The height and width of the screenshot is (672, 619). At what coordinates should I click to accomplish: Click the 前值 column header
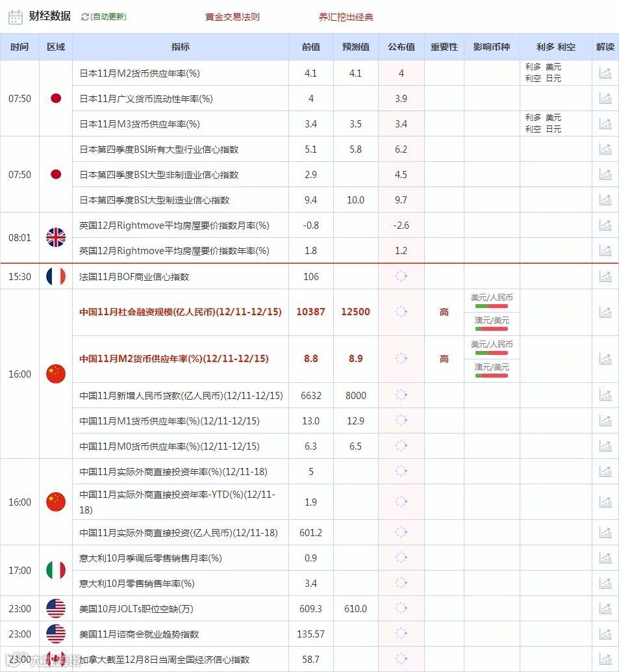click(x=311, y=47)
